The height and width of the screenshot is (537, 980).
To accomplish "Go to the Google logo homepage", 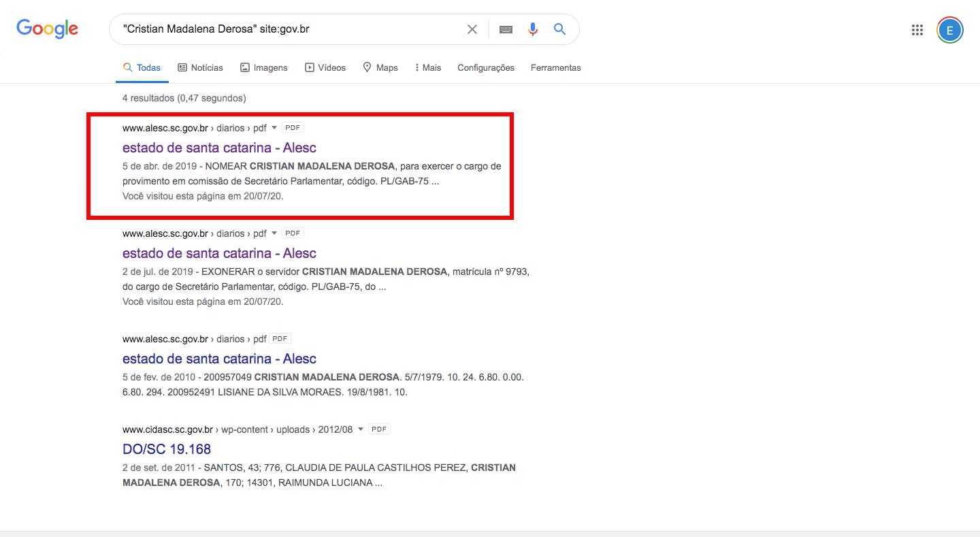I will 48,29.
